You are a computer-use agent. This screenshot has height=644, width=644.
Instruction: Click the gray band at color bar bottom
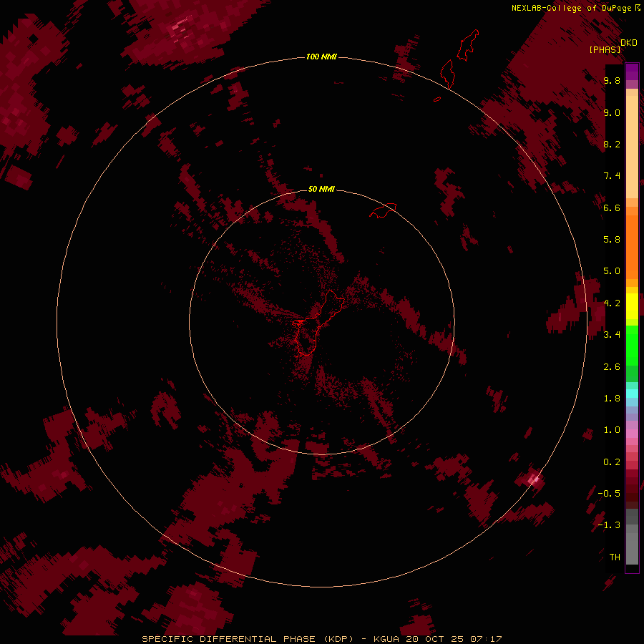[x=632, y=538]
